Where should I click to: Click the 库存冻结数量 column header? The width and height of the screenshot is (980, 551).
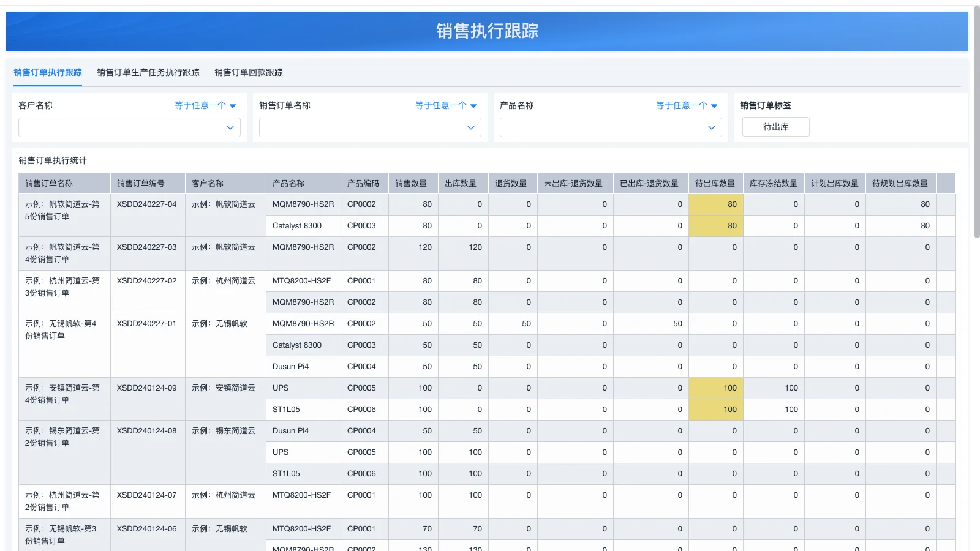[x=774, y=182]
